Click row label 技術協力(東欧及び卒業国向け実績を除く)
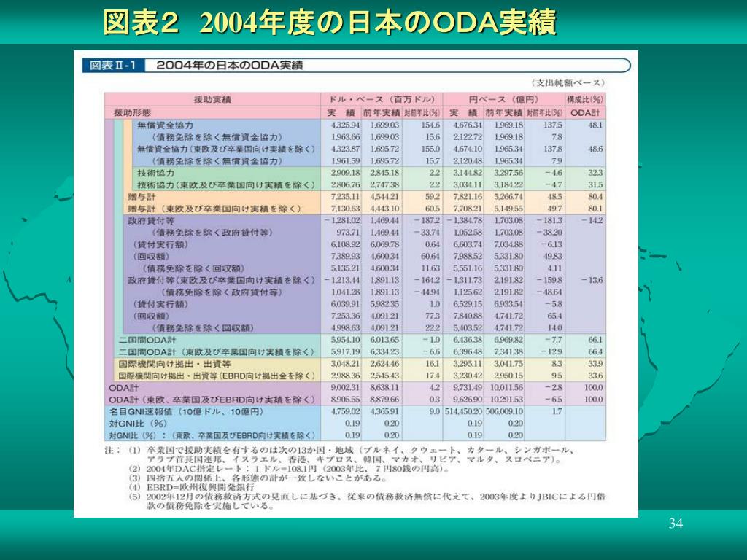The width and height of the screenshot is (747, 560). [226, 184]
